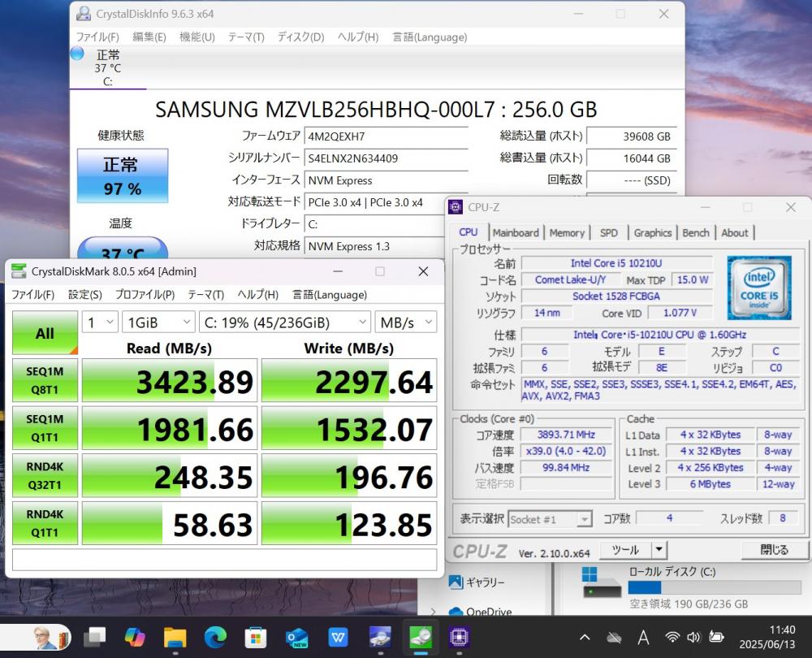812x658 pixels.
Task: Run the RND4K Q32T1 benchmark
Action: click(x=45, y=475)
